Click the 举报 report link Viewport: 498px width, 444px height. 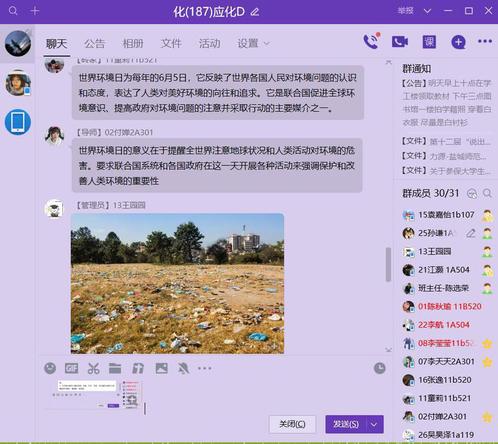(405, 11)
